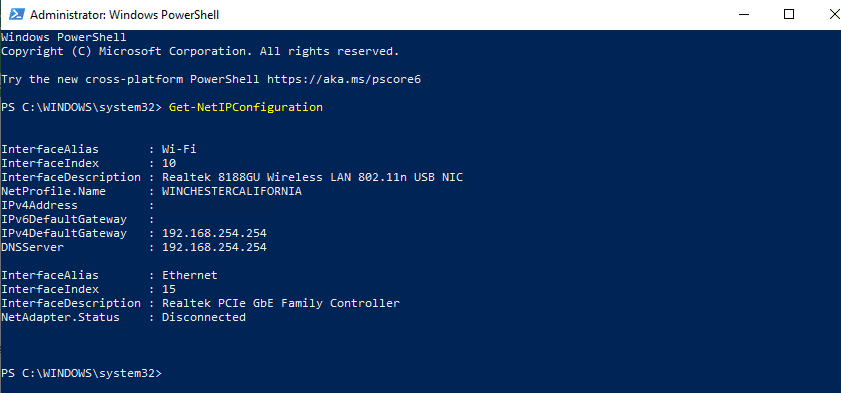841x393 pixels.
Task: Click the Realtek PCIe GbE Family Controller text
Action: [x=281, y=303]
